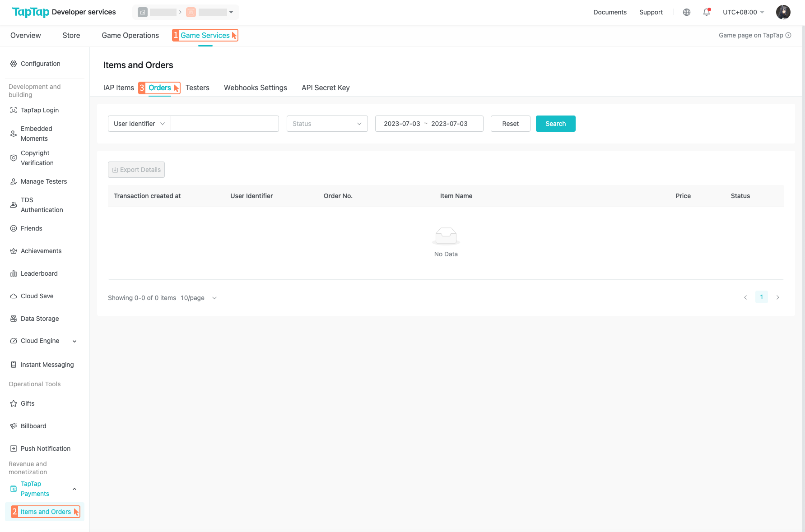Open the User Identifier filter type dropdown
The image size is (805, 532).
point(139,124)
